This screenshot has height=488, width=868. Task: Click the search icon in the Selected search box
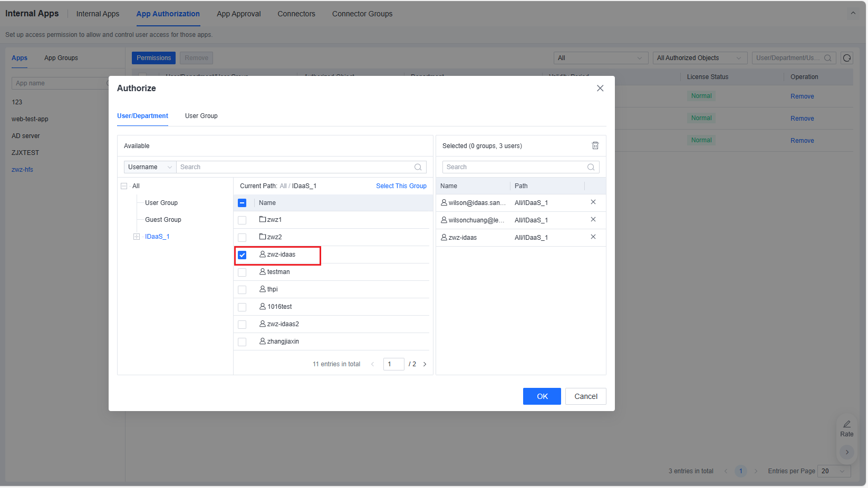[591, 167]
